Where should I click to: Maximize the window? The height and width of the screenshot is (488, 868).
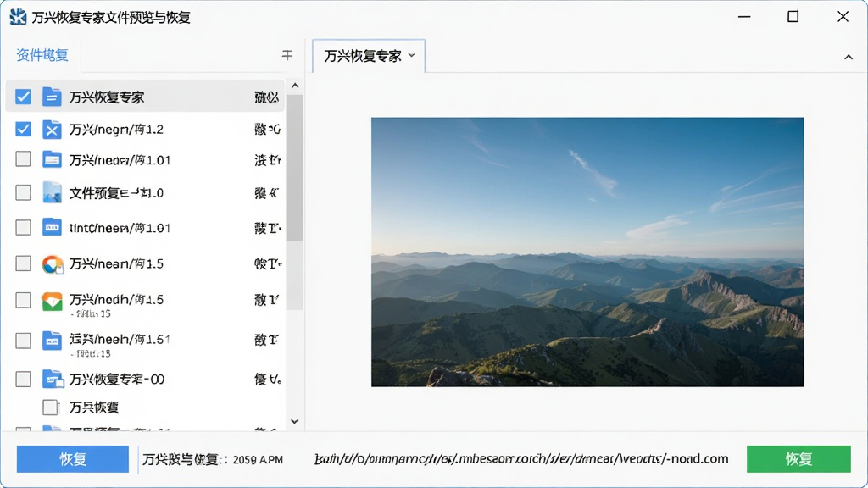793,17
